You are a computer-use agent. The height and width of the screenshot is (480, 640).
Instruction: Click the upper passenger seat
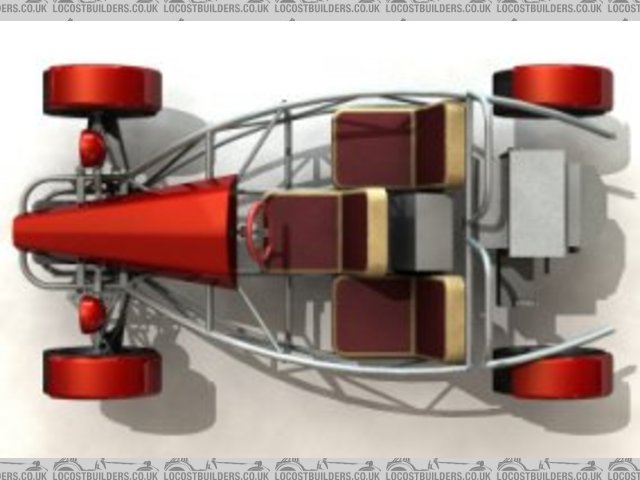point(375,148)
